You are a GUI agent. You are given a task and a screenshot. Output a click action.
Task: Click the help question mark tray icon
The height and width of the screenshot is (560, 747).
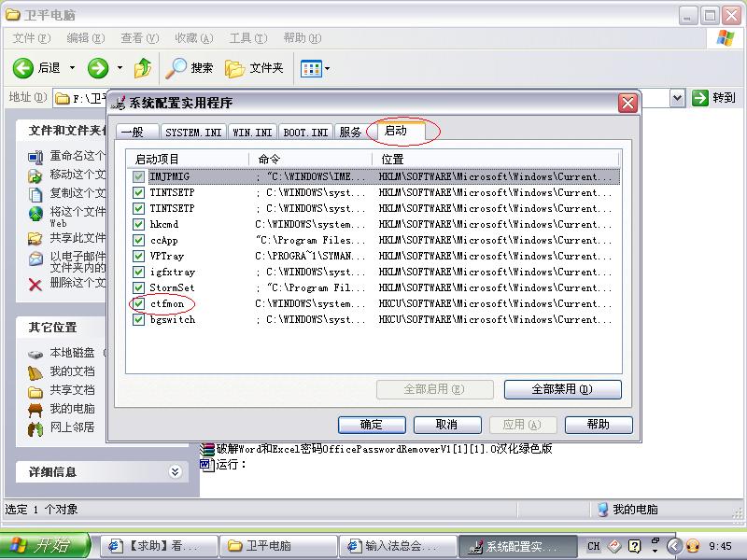pos(634,546)
